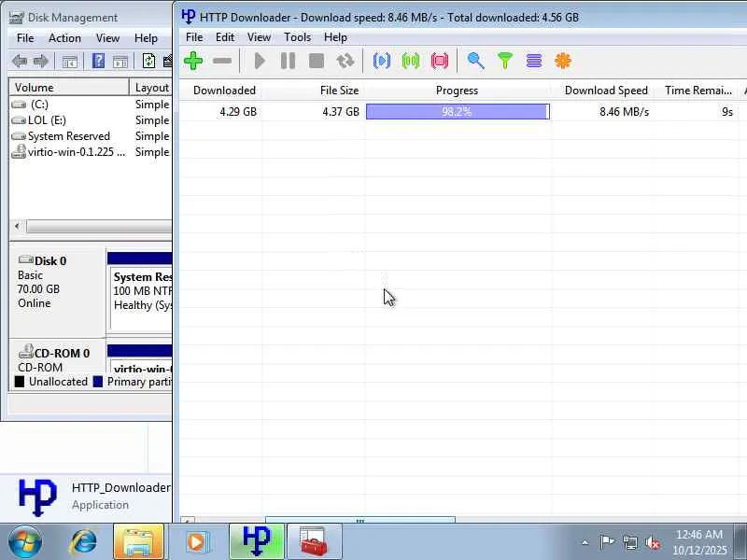Click the HTTP_Downloader application file icon

37,497
